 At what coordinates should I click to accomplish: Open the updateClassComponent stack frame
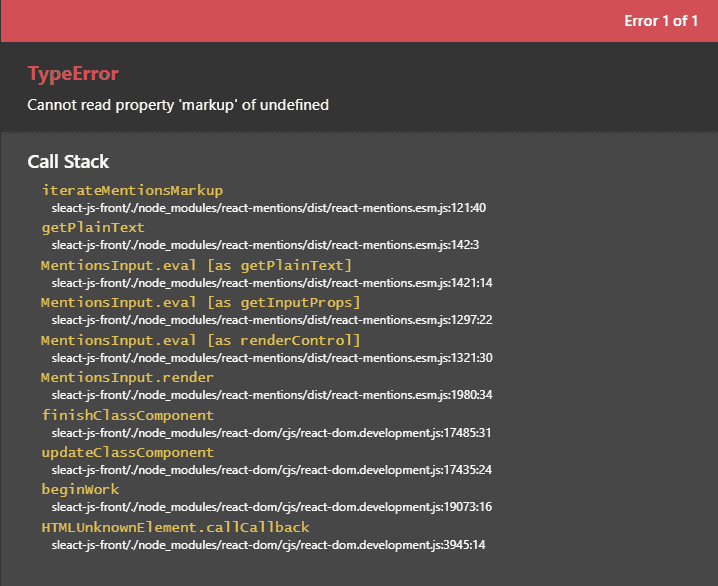(128, 452)
